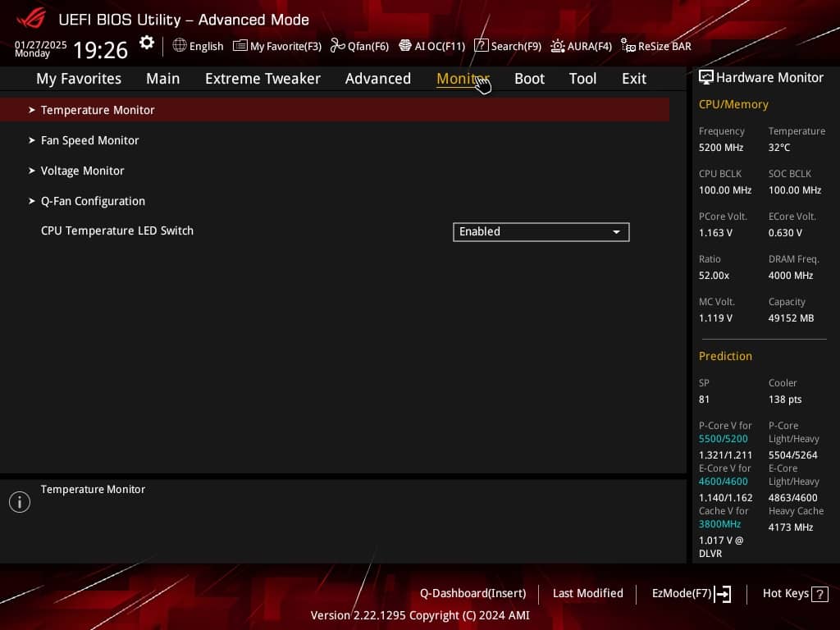Screen dimensions: 840x630
Task: Click the EzMode exit arrow icon
Action: pyautogui.click(x=723, y=594)
